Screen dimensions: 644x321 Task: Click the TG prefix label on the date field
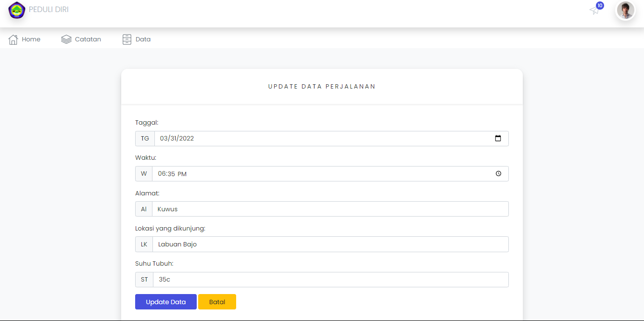click(x=144, y=139)
